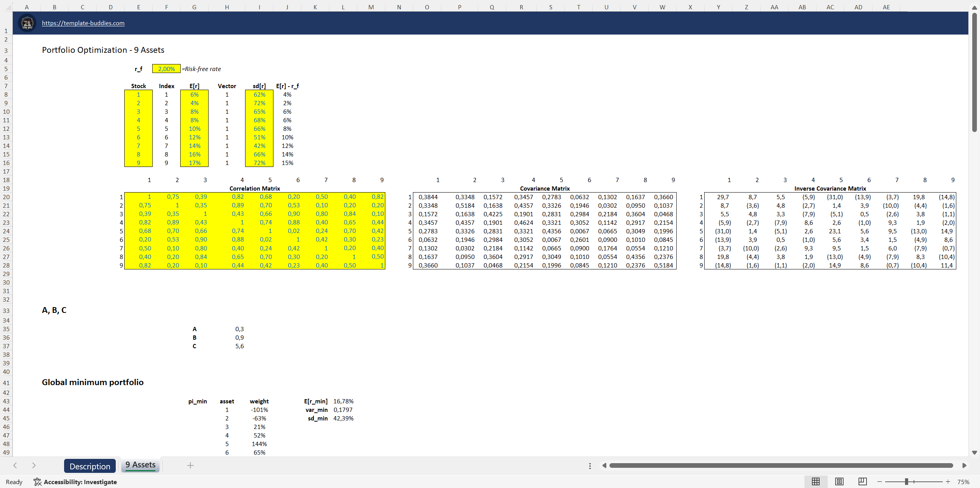Viewport: 980px width, 488px height.
Task: Click the next-sheet navigation arrow
Action: pyautogui.click(x=34, y=465)
